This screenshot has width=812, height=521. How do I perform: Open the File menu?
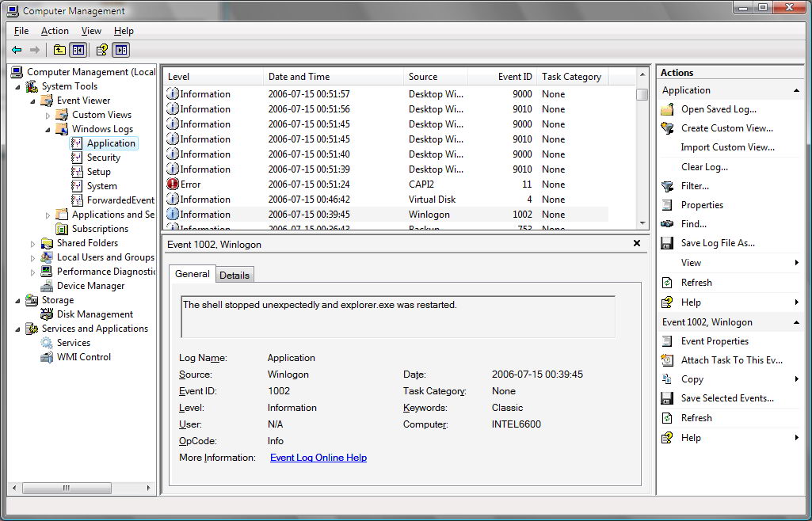coord(21,31)
